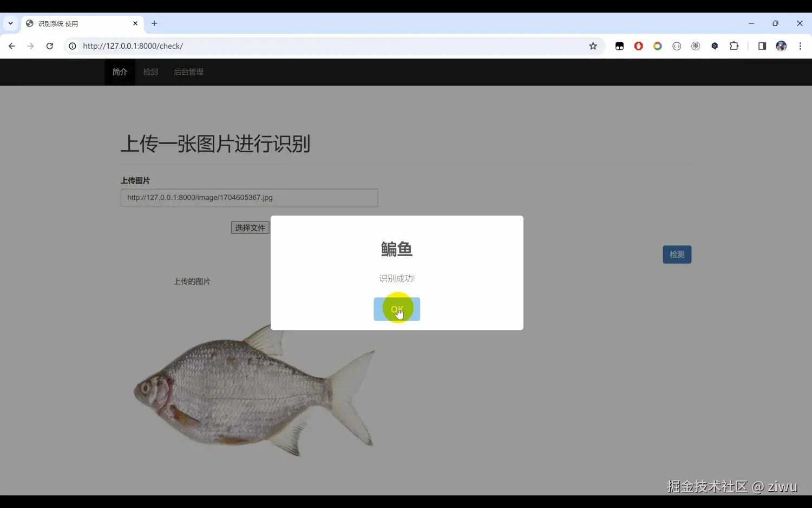Viewport: 812px width, 508px height.
Task: Click the OK button in the dialog
Action: 397,309
